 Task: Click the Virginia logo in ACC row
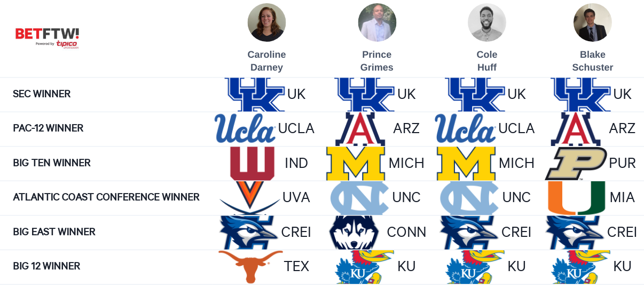pyautogui.click(x=249, y=198)
